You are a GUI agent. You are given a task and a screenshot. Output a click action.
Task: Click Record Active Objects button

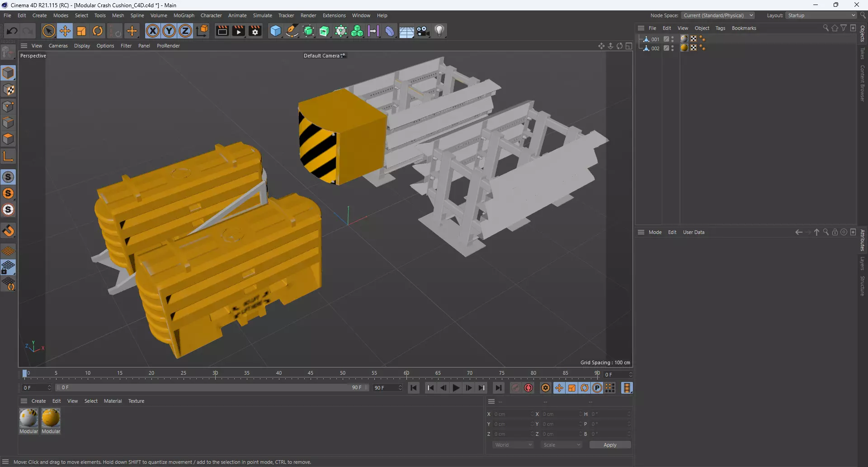[516, 388]
